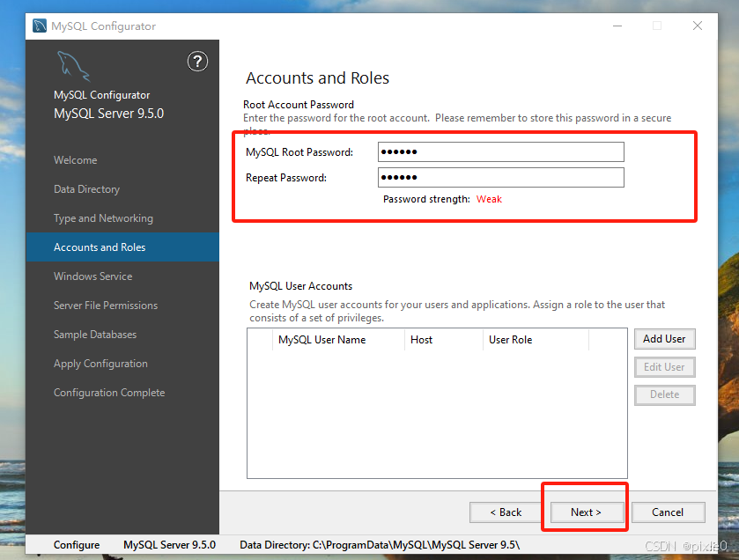Select the Sample Databases step
Screen dimensions: 739x560
point(95,335)
